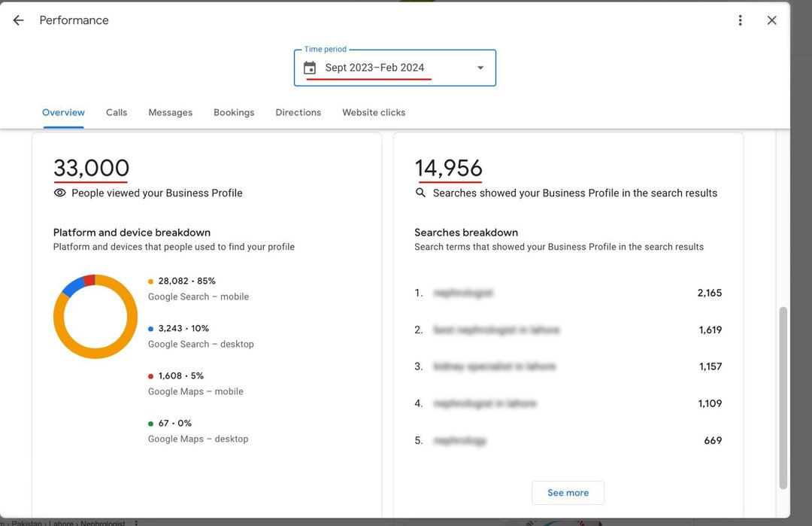Switch to the Bookings tab
812x526 pixels.
click(x=234, y=112)
